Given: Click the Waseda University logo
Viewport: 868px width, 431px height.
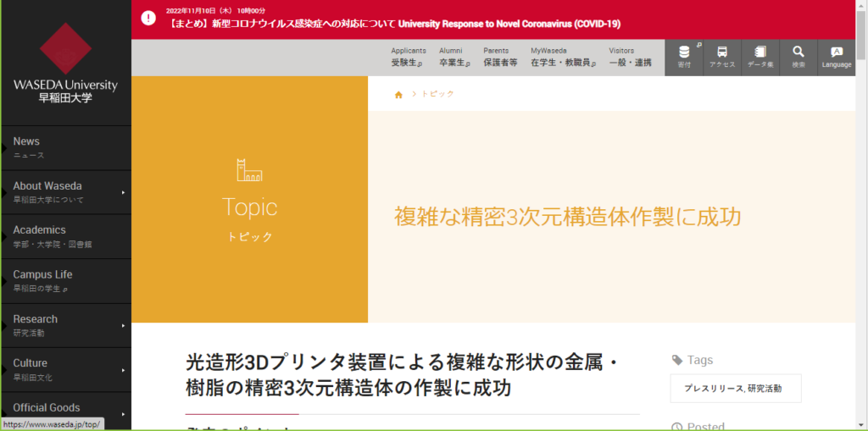Looking at the screenshot, I should [65, 62].
